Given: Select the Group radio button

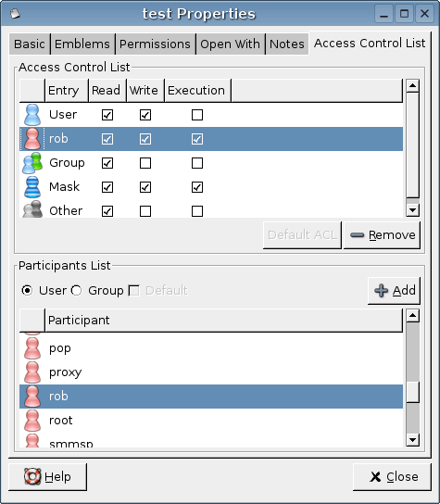Looking at the screenshot, I should pos(77,291).
